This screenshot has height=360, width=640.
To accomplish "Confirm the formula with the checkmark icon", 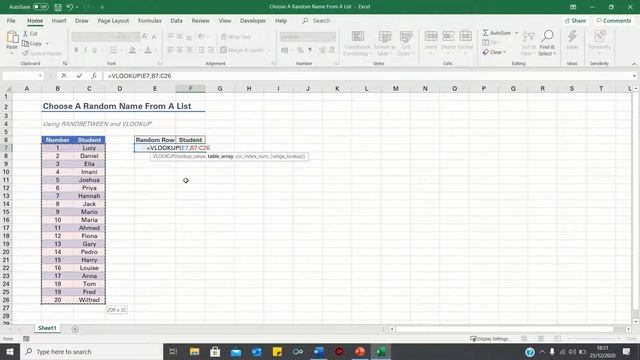I will pos(79,76).
